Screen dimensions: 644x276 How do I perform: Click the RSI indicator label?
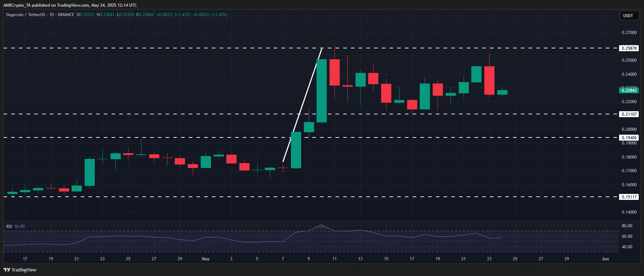click(9, 227)
